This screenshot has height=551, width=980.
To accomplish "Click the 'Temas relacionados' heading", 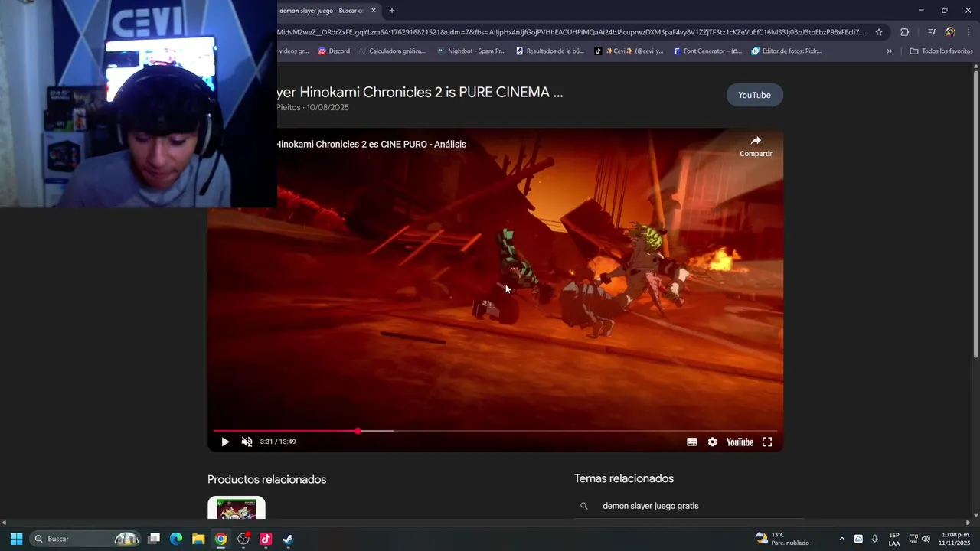I will (x=624, y=478).
